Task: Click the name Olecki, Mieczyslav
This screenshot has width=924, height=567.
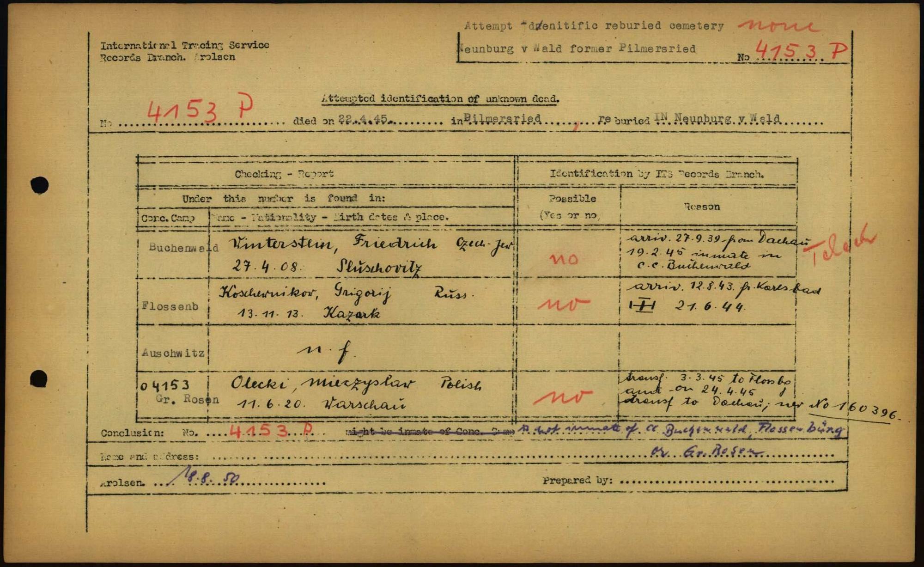Action: click(322, 383)
